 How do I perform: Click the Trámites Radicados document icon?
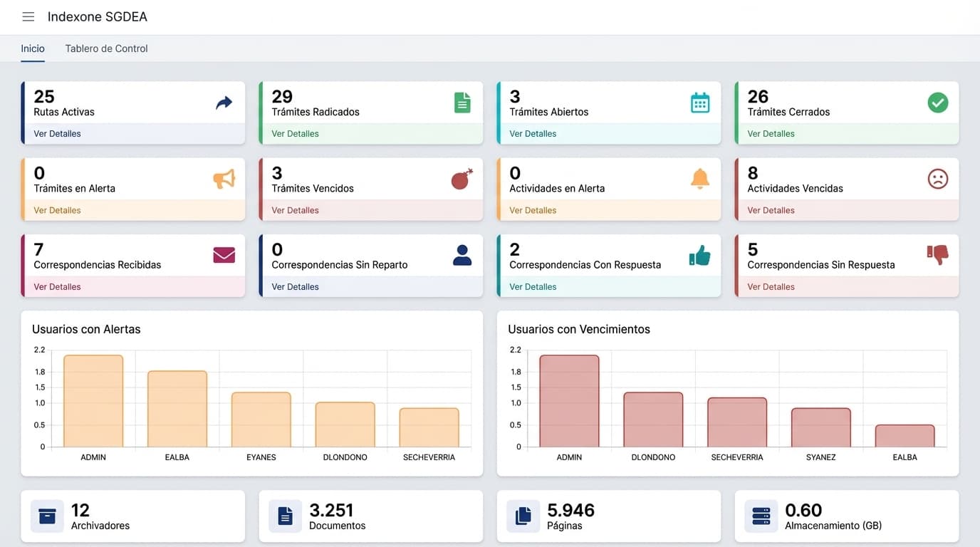[x=462, y=103]
